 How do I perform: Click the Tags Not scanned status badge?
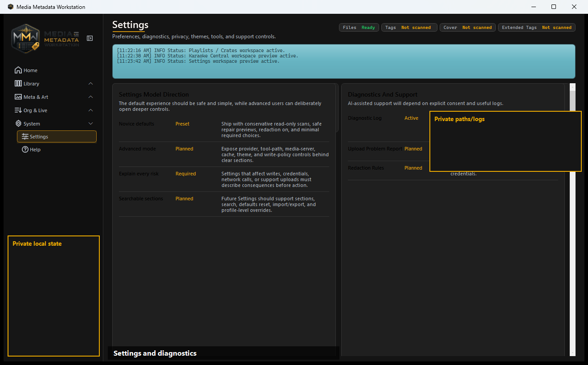click(x=409, y=28)
